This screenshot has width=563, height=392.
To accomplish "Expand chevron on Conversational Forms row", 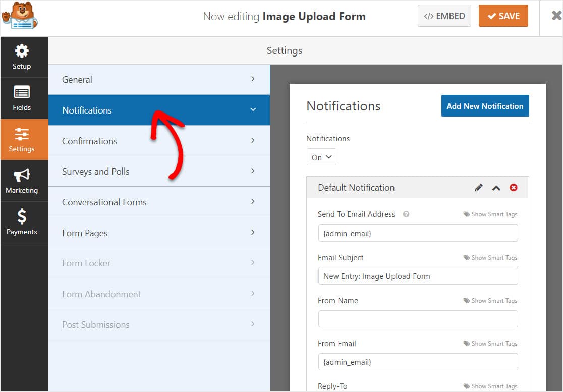I will point(253,201).
